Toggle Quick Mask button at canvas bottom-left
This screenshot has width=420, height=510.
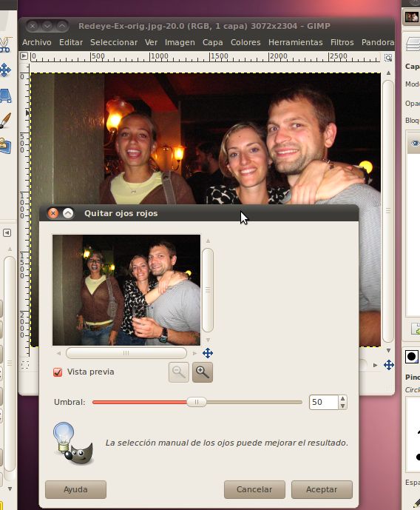coord(24,365)
